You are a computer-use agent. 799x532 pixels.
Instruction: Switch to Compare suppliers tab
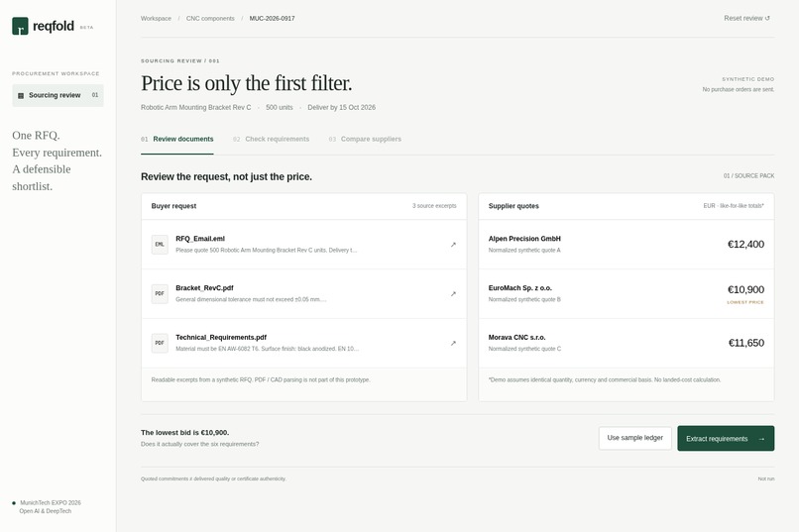365,139
